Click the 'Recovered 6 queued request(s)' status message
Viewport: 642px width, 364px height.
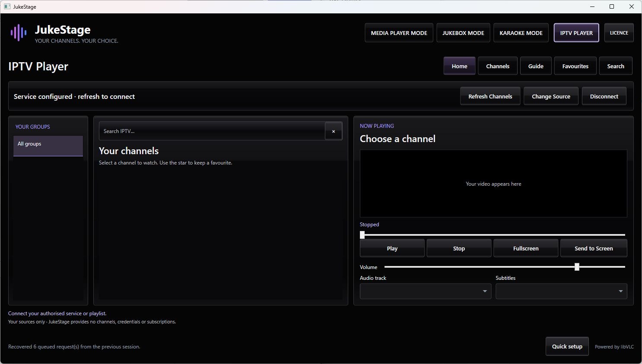tap(74, 347)
